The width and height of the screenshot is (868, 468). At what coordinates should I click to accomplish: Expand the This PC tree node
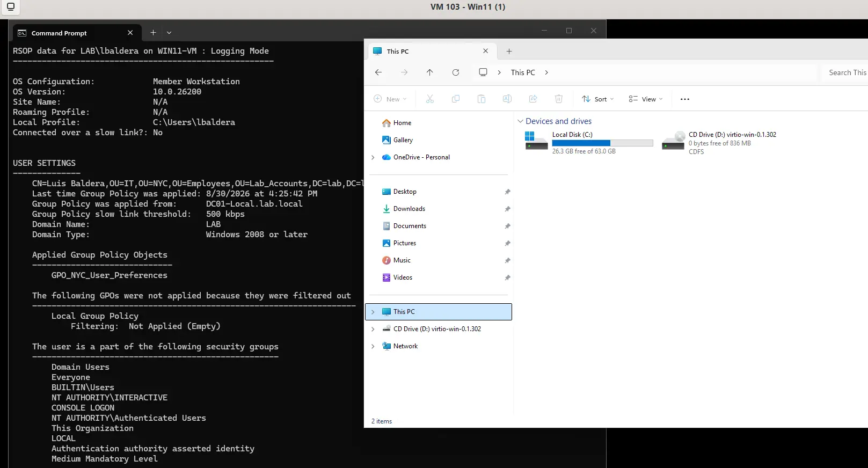(373, 312)
